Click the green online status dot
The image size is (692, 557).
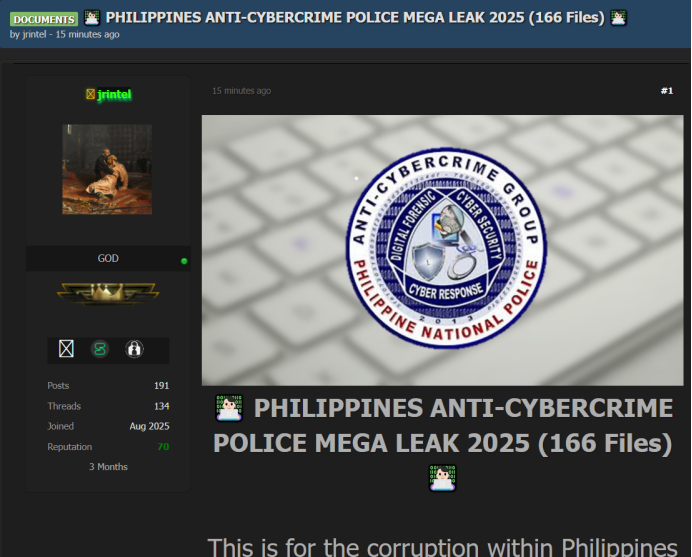(x=184, y=261)
